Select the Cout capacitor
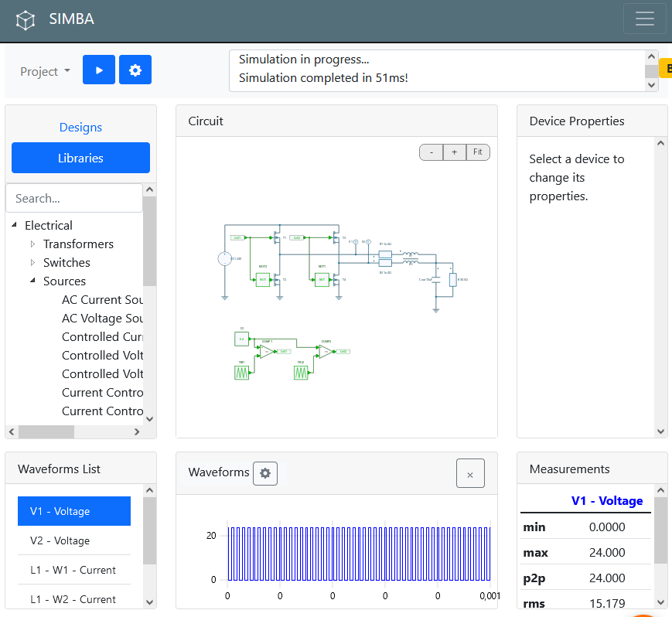The image size is (672, 617). tap(436, 280)
